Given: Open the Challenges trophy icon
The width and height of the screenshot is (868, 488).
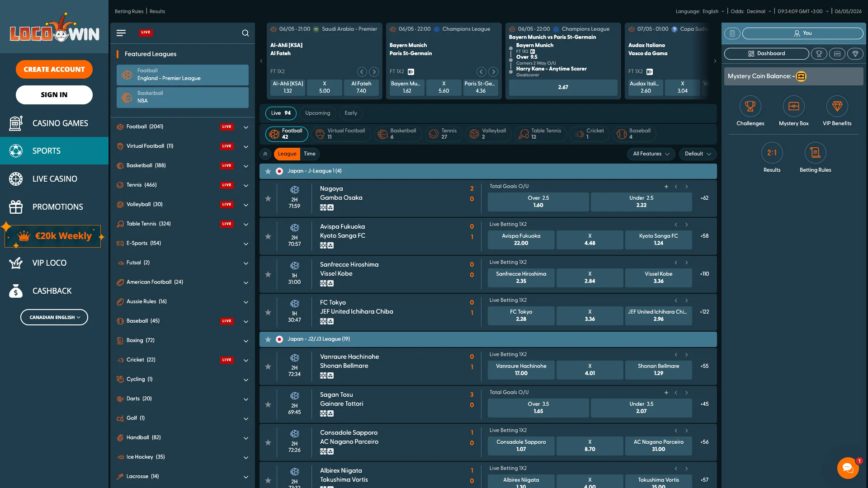Looking at the screenshot, I should click(750, 107).
